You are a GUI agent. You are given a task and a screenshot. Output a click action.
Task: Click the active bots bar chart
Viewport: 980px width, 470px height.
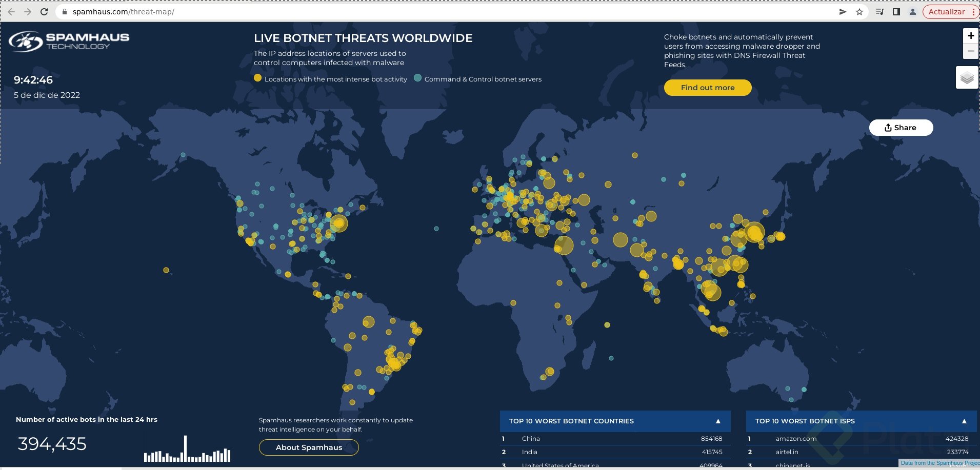click(187, 449)
